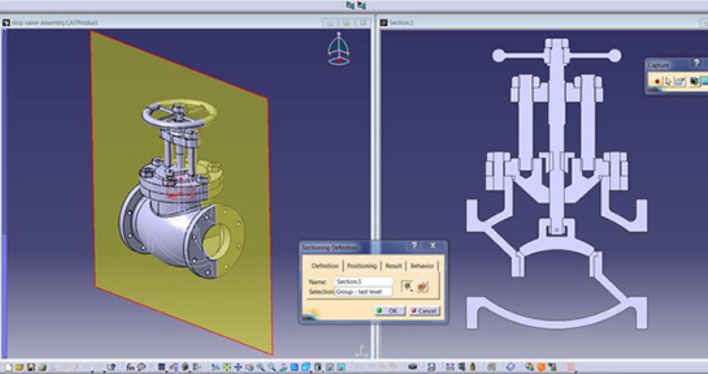Click Cancel in Sectioning Definition dialog
The width and height of the screenshot is (708, 374).
coord(424,311)
